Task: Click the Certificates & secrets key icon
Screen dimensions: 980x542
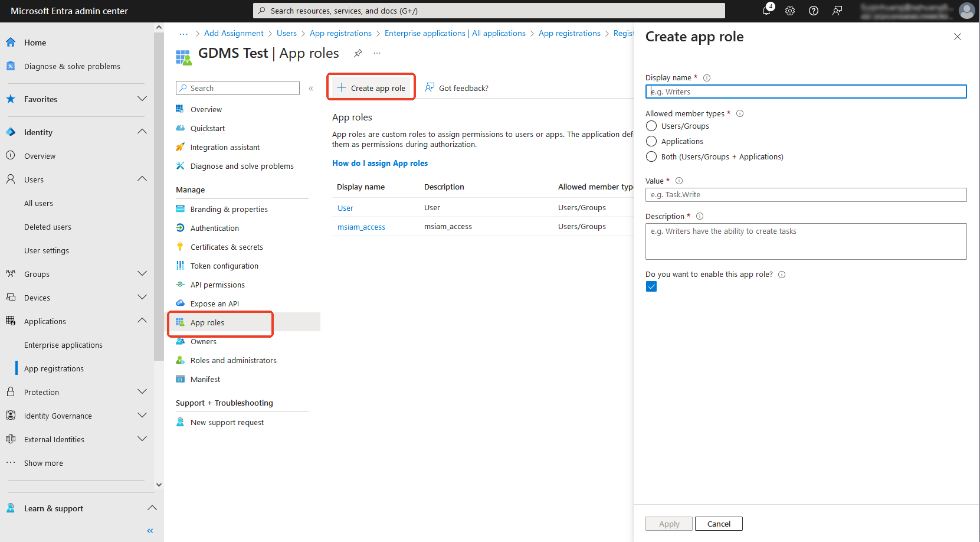Action: coord(180,247)
